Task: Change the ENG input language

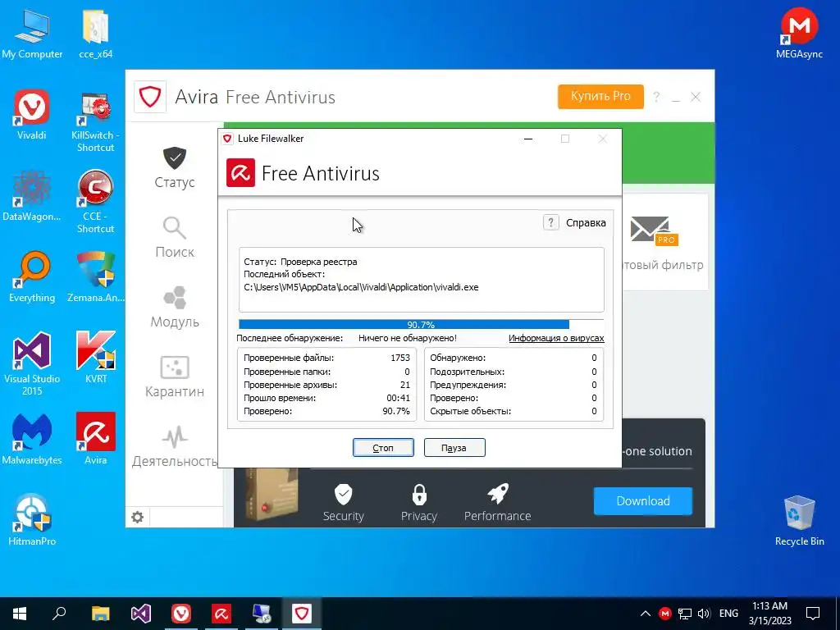Action: pos(728,614)
